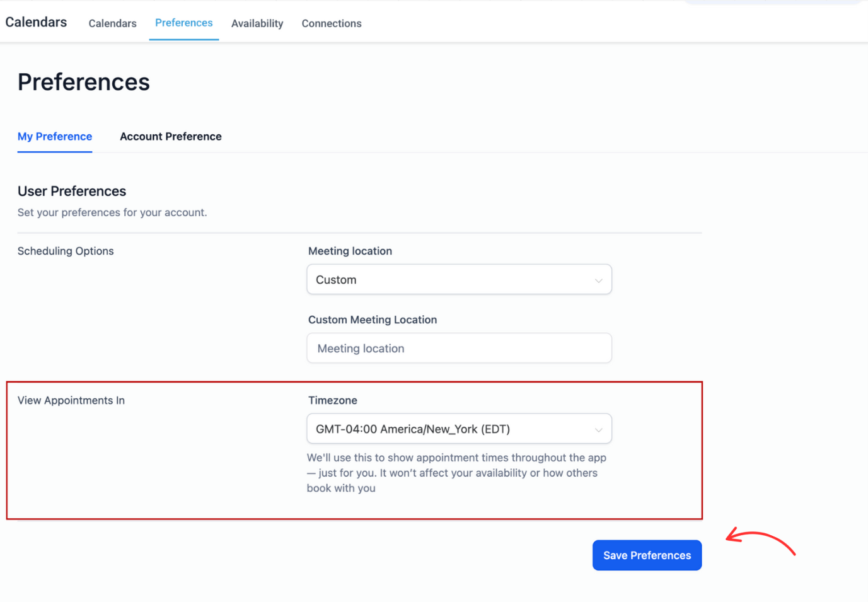
Task: Click the chevron icon in Timezone dropdown
Action: tap(598, 429)
